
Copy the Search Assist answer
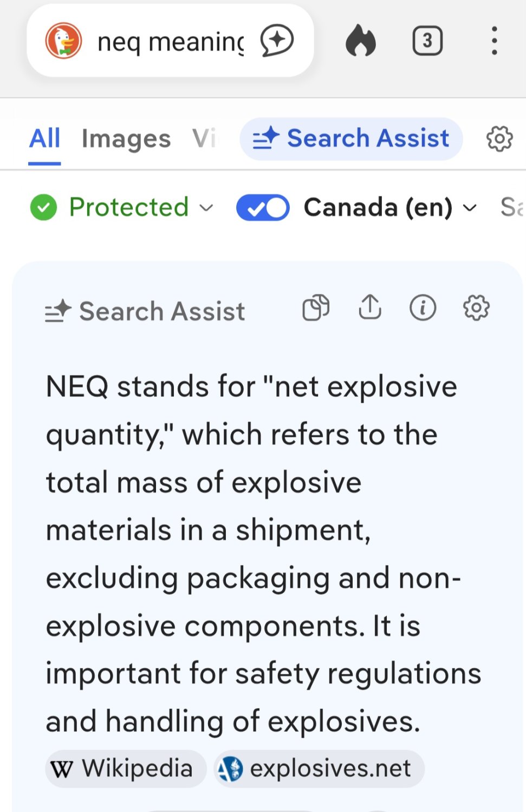[x=316, y=308]
